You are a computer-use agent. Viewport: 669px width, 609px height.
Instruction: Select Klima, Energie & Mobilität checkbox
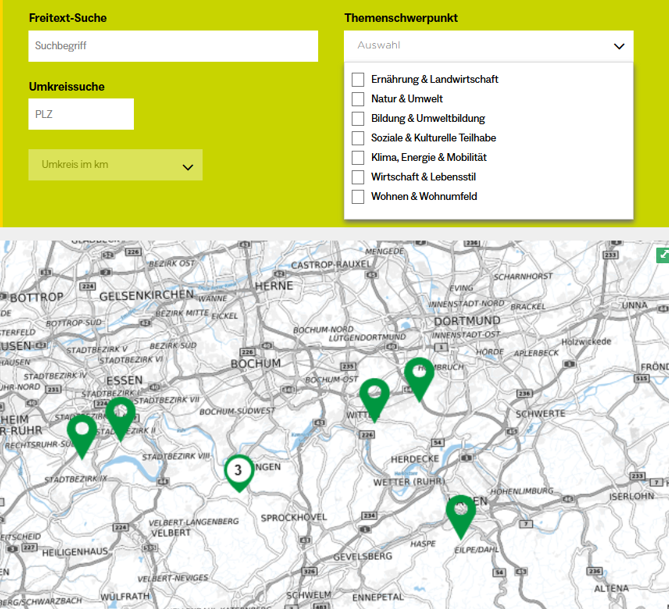358,157
